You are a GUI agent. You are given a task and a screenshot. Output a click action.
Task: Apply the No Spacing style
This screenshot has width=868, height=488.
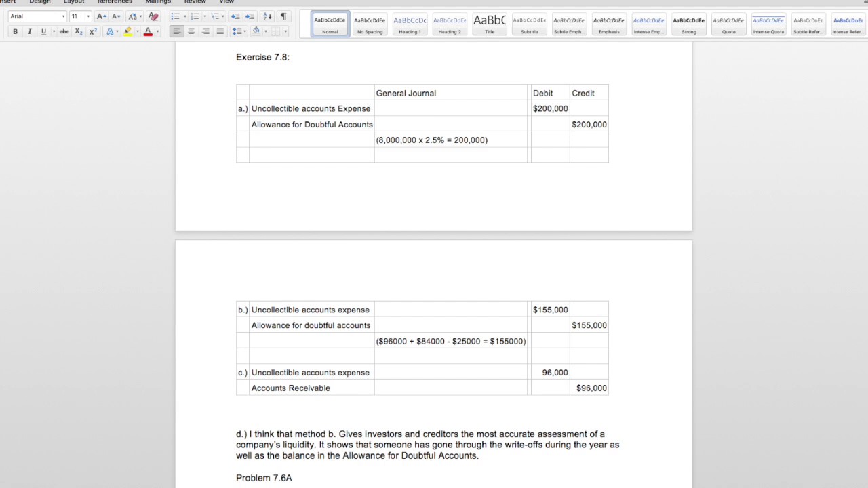pyautogui.click(x=370, y=24)
